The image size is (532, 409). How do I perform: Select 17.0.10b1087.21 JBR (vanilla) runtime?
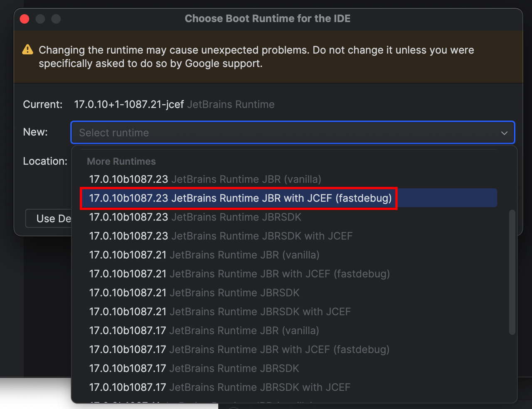click(x=289, y=255)
